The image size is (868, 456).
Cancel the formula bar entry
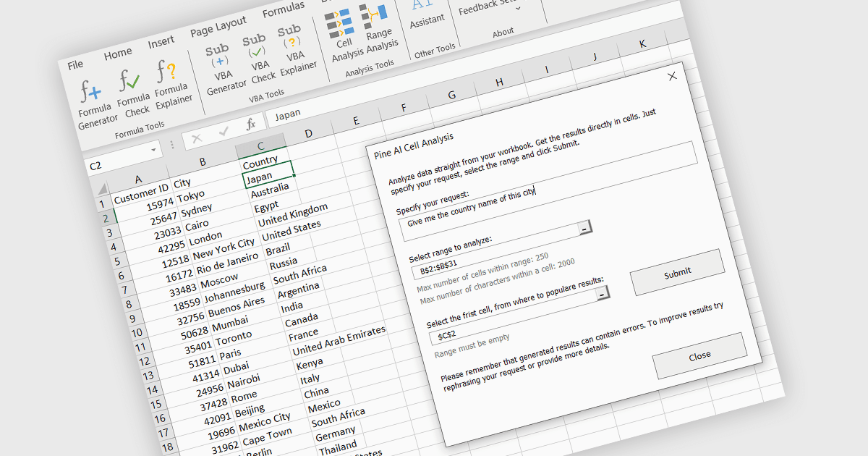197,138
